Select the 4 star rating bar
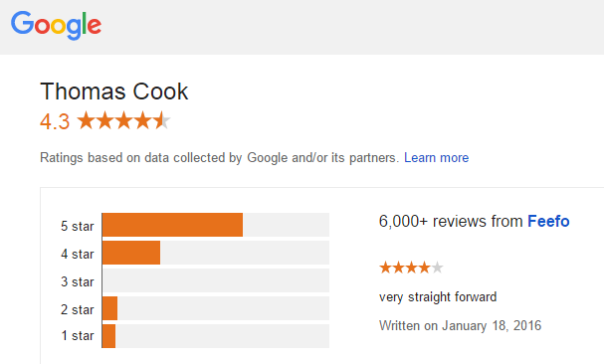The height and width of the screenshot is (364, 604). [x=216, y=253]
